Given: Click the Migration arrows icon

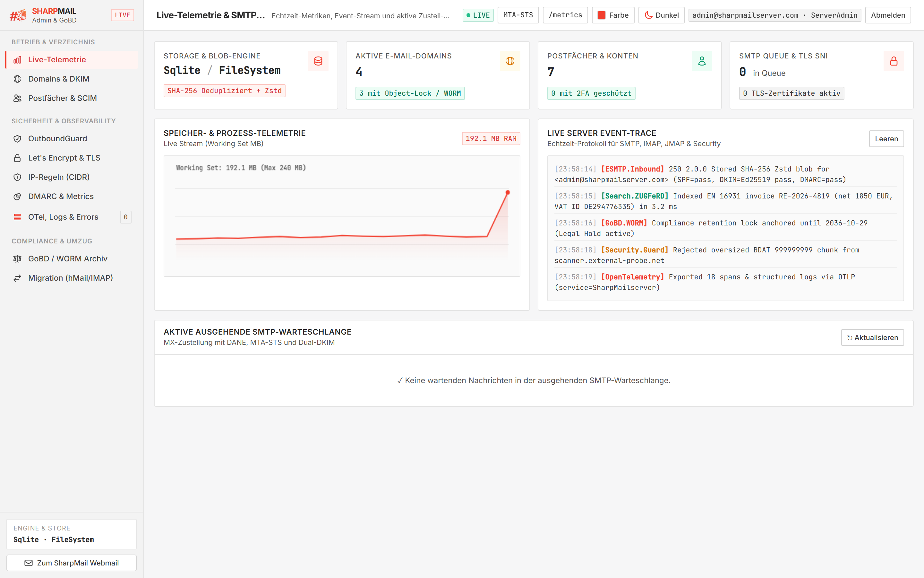Looking at the screenshot, I should [17, 278].
